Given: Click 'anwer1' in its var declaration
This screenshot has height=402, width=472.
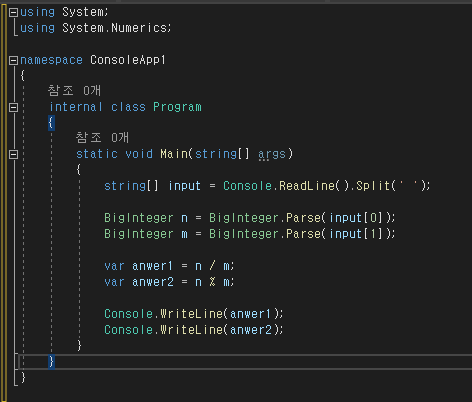Looking at the screenshot, I should pyautogui.click(x=152, y=266).
